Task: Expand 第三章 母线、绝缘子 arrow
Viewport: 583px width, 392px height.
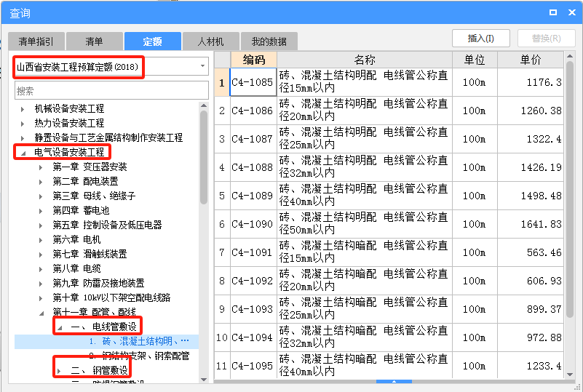Action: [x=41, y=196]
